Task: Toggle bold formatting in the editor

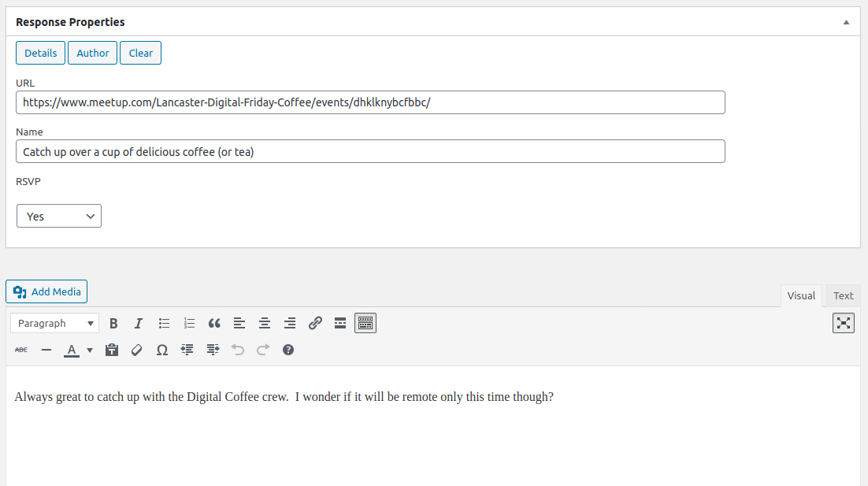Action: (113, 323)
